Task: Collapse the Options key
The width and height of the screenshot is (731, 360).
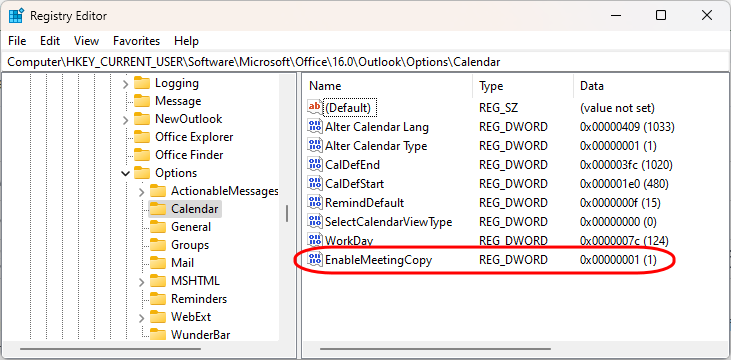Action: click(x=125, y=173)
